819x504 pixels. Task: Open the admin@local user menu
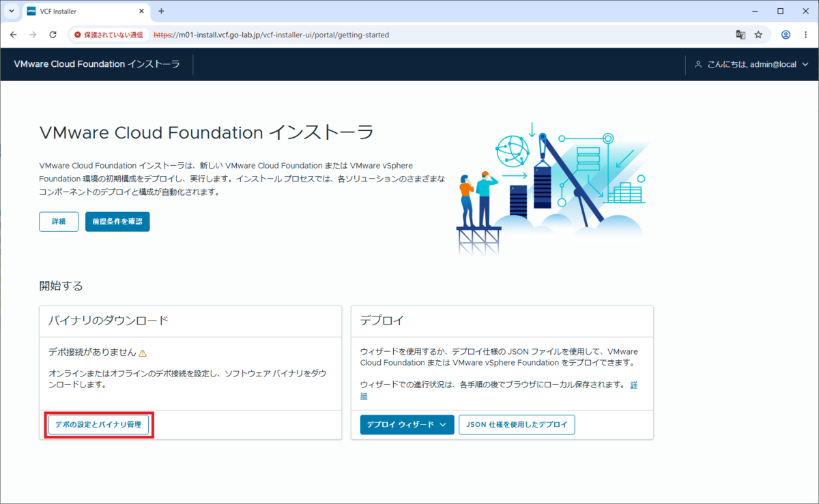(751, 64)
